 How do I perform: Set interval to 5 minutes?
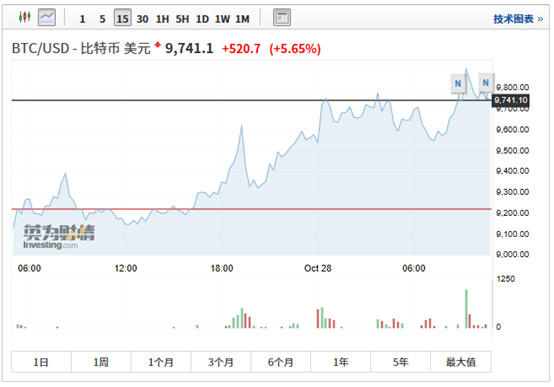click(x=102, y=19)
